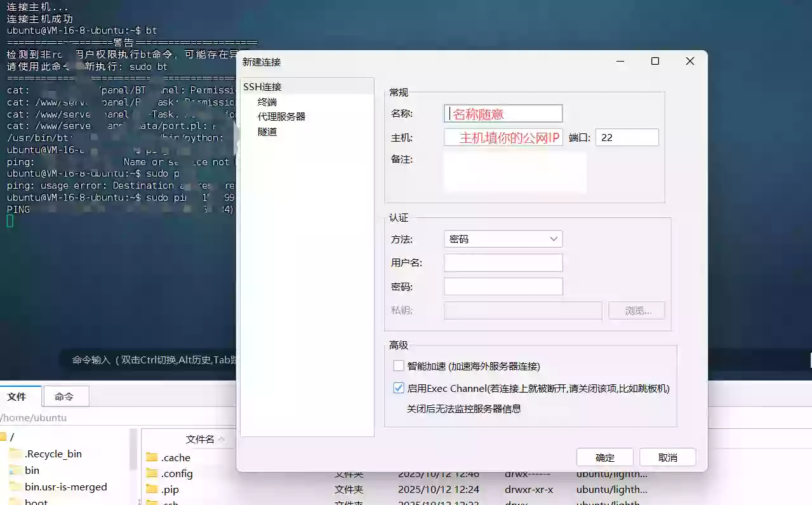Disable the 启用Exec Channel option
This screenshot has width=812, height=505.
pos(399,387)
